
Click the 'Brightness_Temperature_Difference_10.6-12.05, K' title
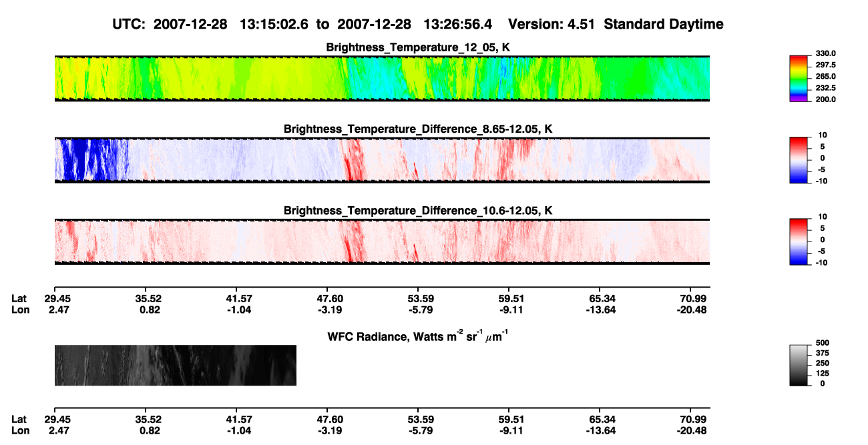(418, 210)
